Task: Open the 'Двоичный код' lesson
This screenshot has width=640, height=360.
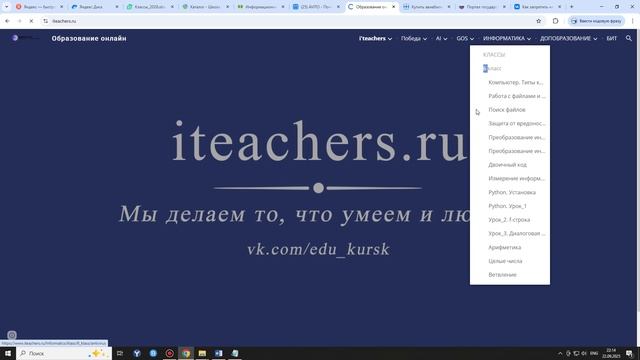Action: point(507,165)
